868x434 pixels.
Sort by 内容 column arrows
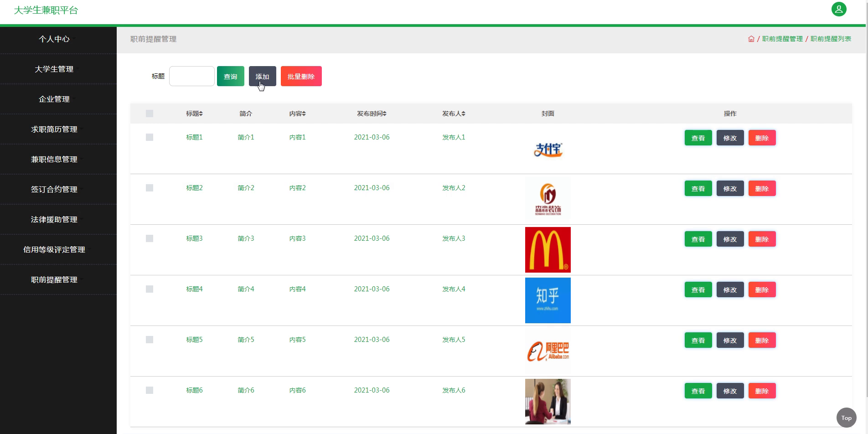tap(304, 114)
